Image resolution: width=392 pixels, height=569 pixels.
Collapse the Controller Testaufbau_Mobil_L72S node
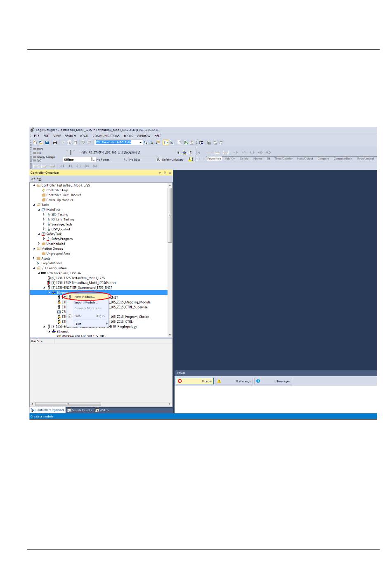tap(34, 185)
